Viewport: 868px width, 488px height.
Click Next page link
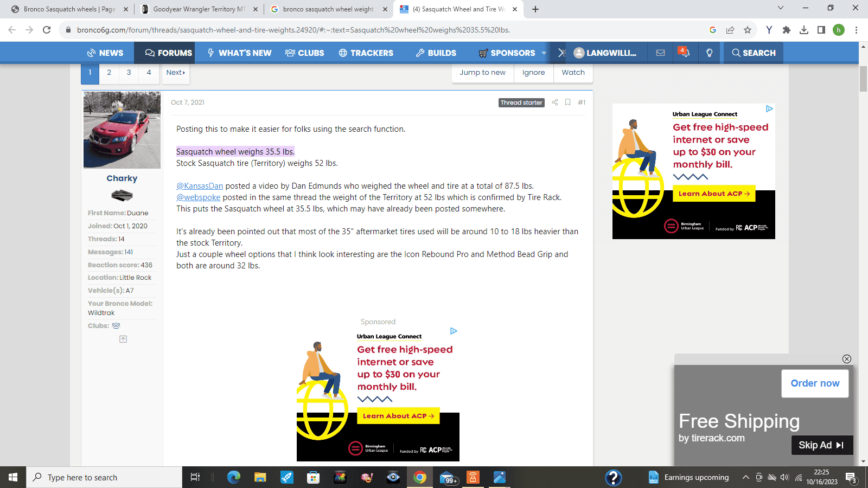(176, 73)
